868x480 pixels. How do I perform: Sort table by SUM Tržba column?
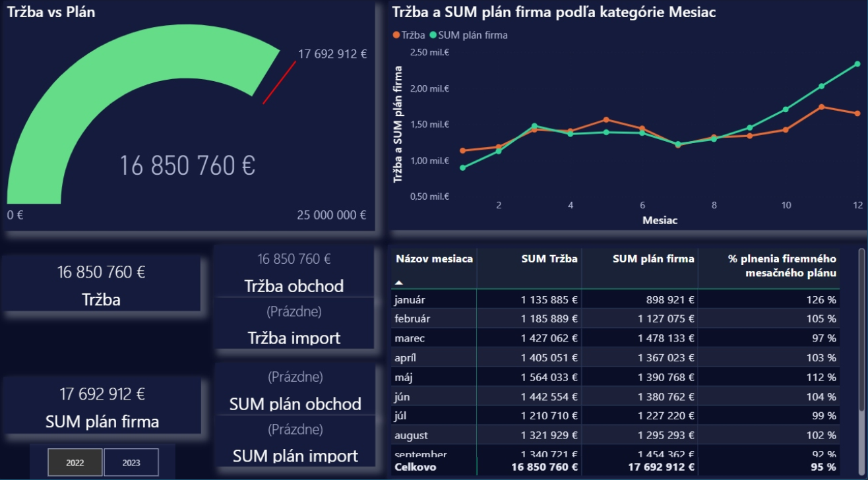550,259
